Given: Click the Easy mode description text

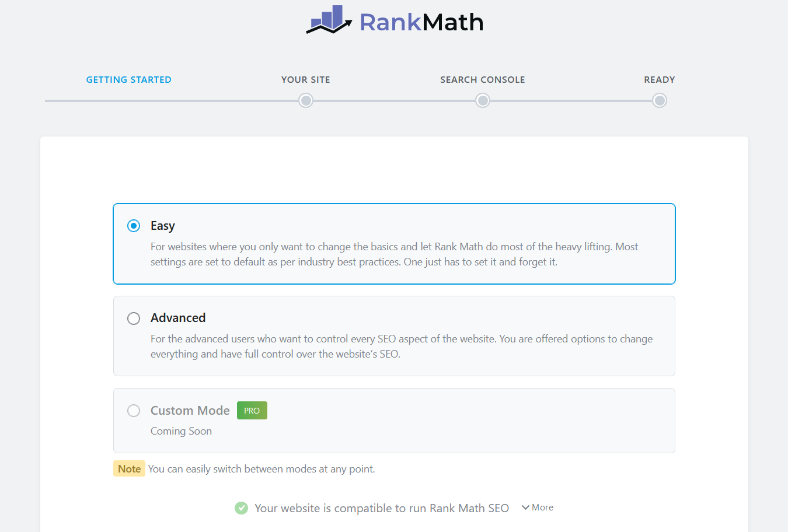Looking at the screenshot, I should (394, 254).
